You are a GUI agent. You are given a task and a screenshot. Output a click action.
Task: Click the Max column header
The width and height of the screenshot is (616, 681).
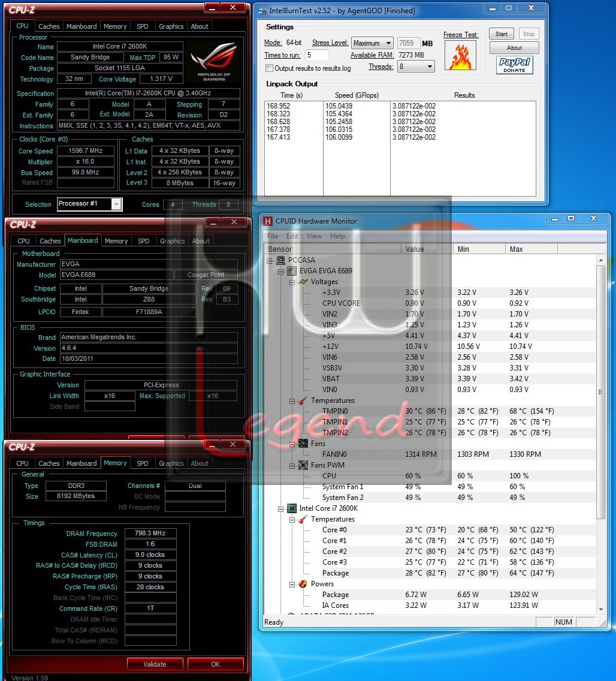[x=531, y=249]
